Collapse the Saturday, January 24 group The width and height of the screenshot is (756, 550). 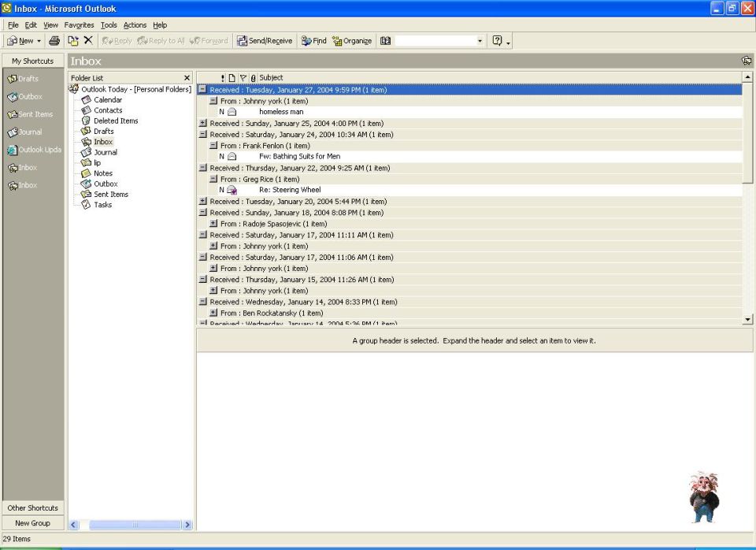click(203, 134)
